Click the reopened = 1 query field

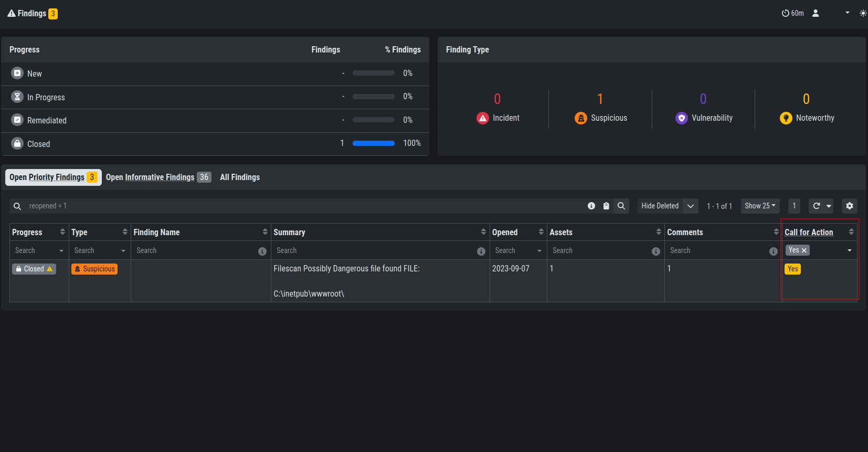304,206
